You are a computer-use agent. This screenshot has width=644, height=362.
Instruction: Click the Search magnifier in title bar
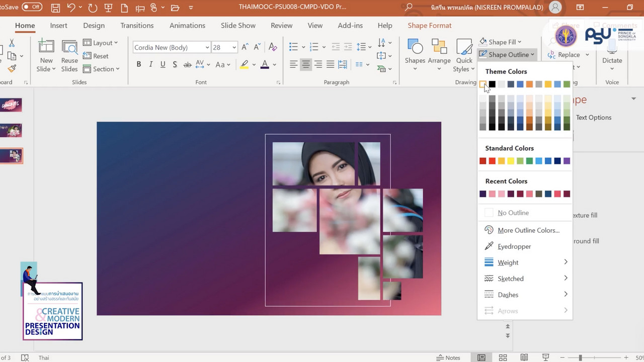409,8
